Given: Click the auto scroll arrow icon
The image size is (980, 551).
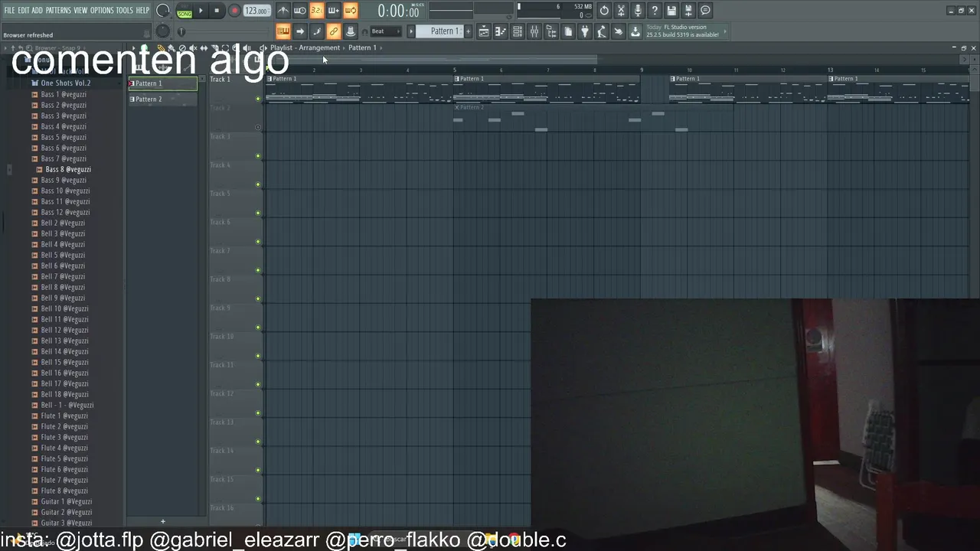Looking at the screenshot, I should pos(300,31).
